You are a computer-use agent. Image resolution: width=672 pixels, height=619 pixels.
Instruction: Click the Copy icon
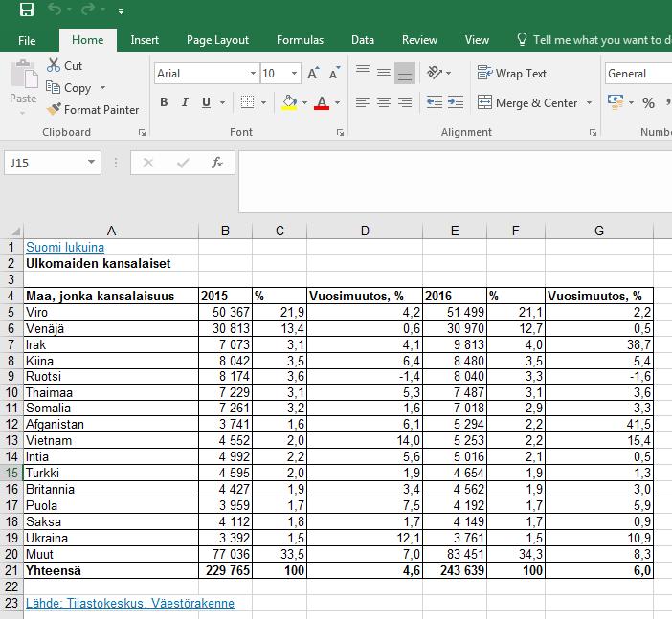[x=54, y=88]
